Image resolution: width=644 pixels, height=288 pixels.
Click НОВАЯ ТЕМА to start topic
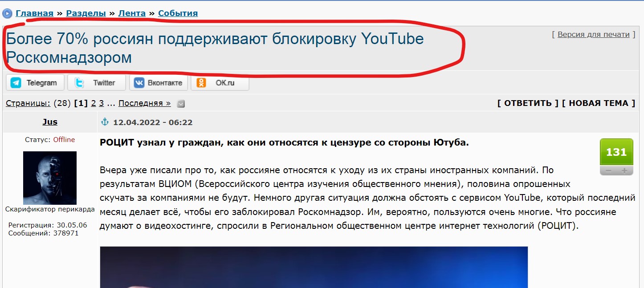click(599, 103)
